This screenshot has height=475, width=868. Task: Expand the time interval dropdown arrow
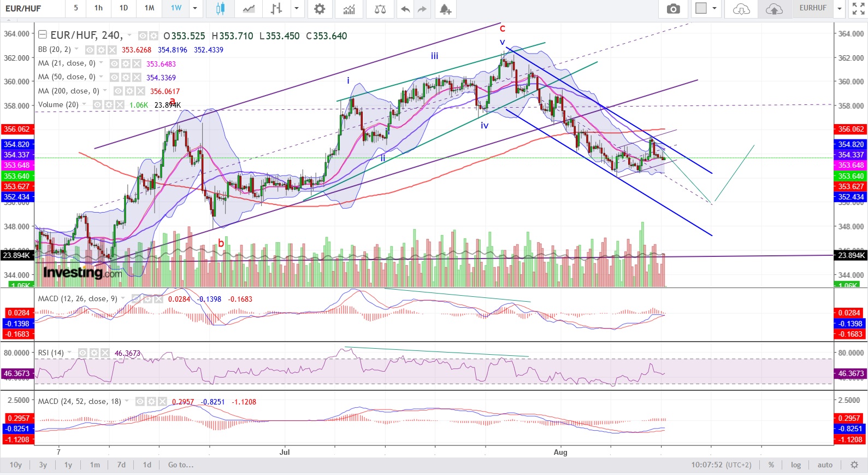click(195, 9)
